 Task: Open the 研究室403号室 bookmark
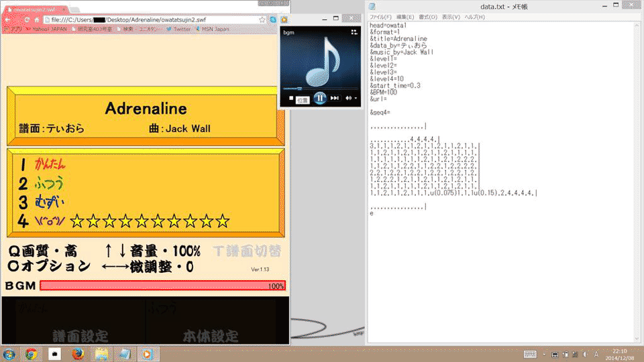(x=92, y=29)
